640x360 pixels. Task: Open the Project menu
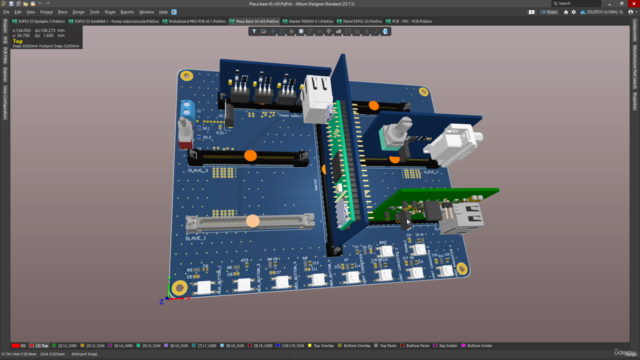click(x=46, y=12)
